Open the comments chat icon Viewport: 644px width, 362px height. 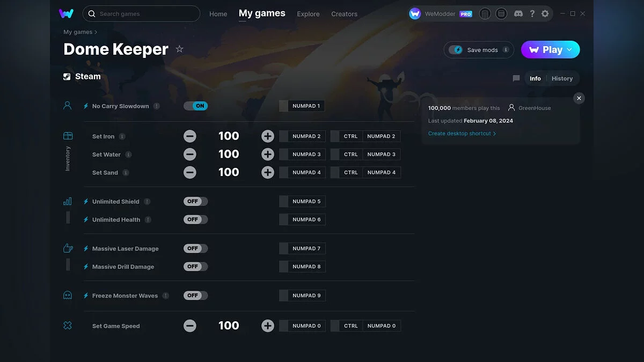click(x=516, y=78)
